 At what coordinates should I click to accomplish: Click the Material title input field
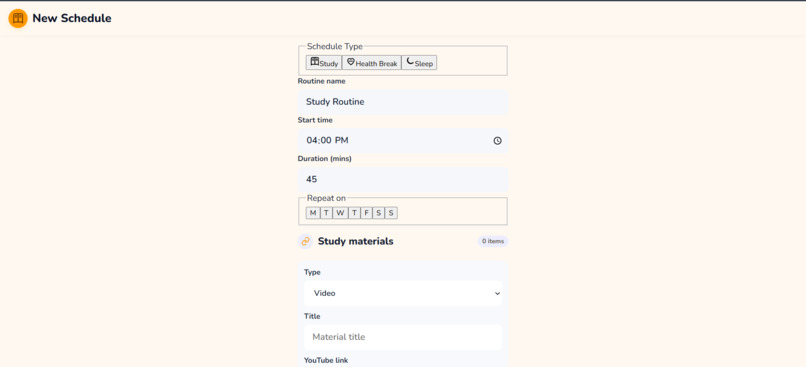[403, 337]
